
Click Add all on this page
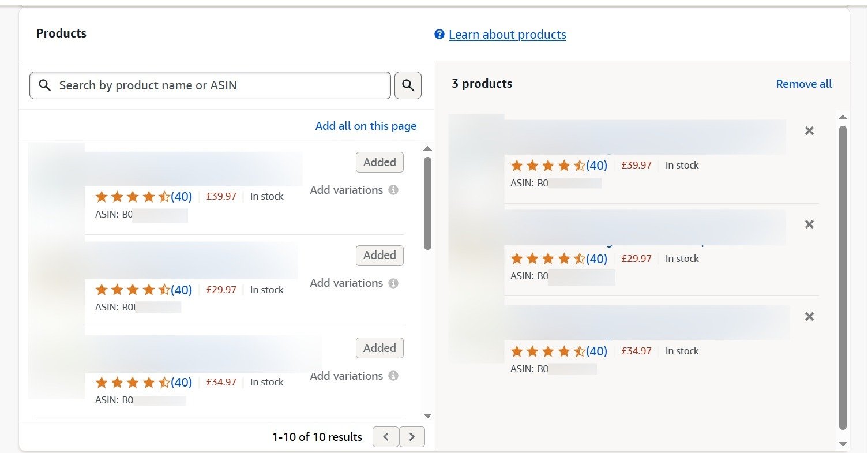[x=366, y=126]
